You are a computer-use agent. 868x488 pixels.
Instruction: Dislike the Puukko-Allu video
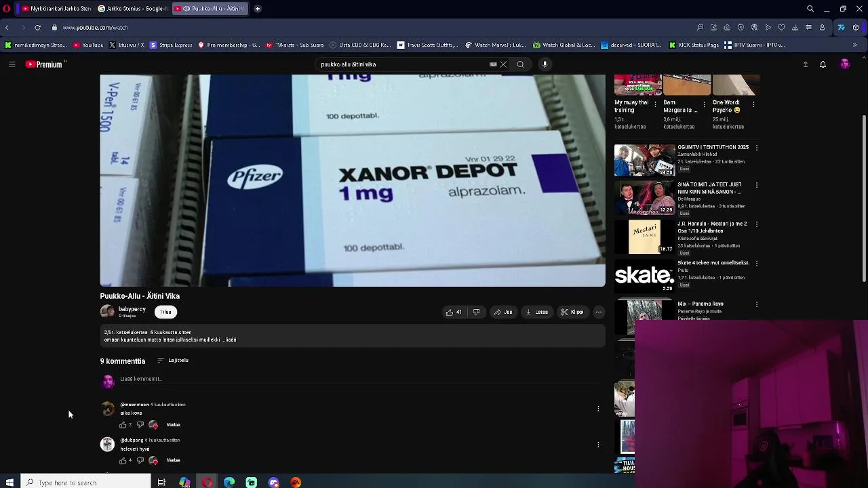click(476, 312)
